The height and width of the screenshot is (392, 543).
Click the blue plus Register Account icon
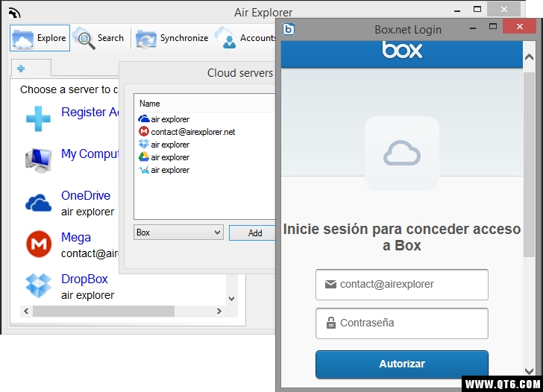click(38, 118)
